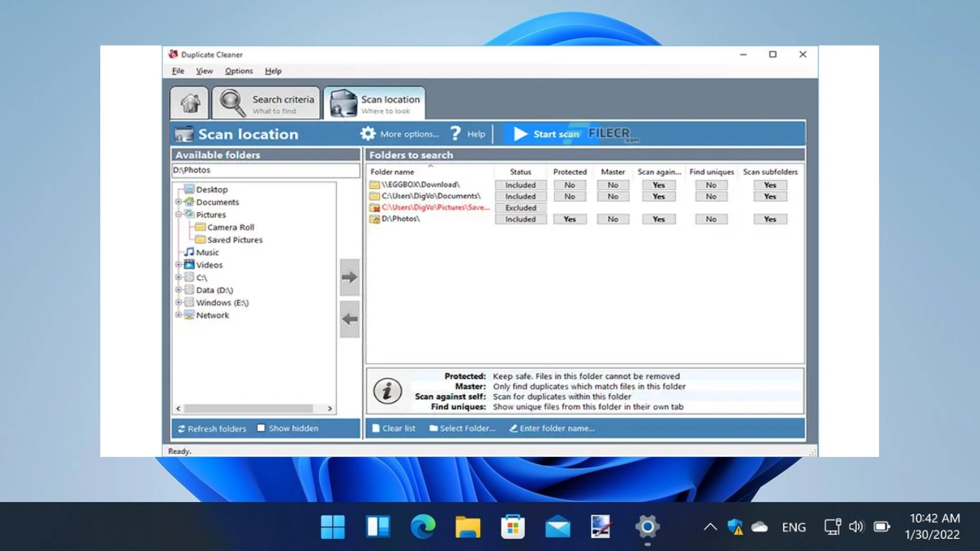The height and width of the screenshot is (551, 980).
Task: Open the Windows Start menu
Action: coord(333,527)
